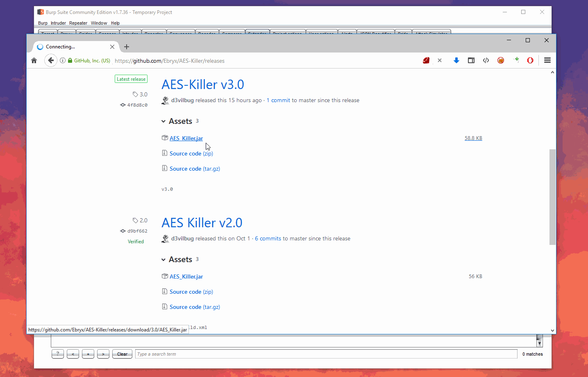
Task: Open the 6 commits link for v2.0
Action: 268,239
